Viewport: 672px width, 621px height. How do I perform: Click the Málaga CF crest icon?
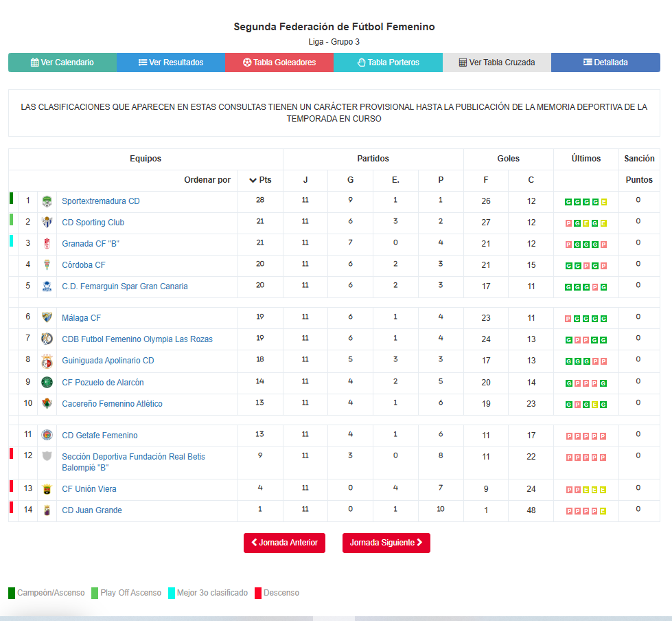pos(47,318)
